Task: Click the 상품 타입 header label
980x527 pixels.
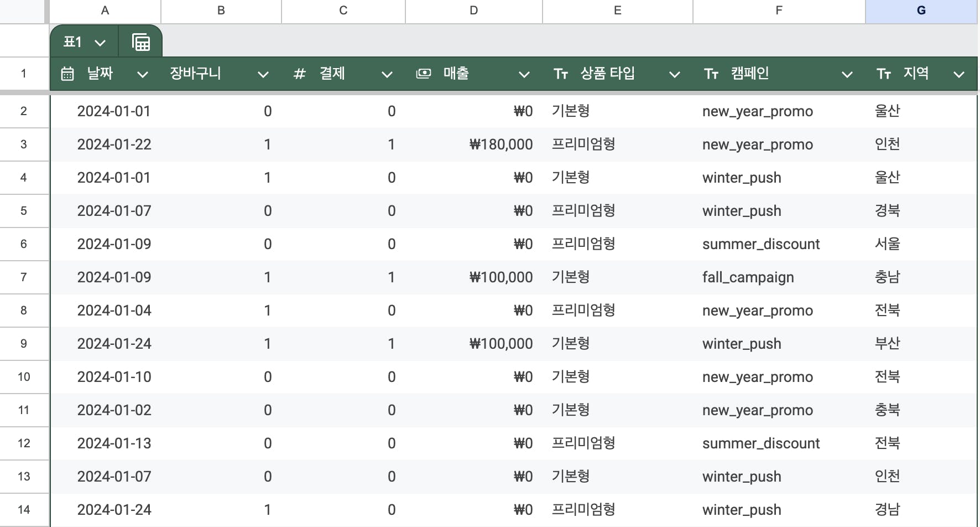Action: (607, 74)
